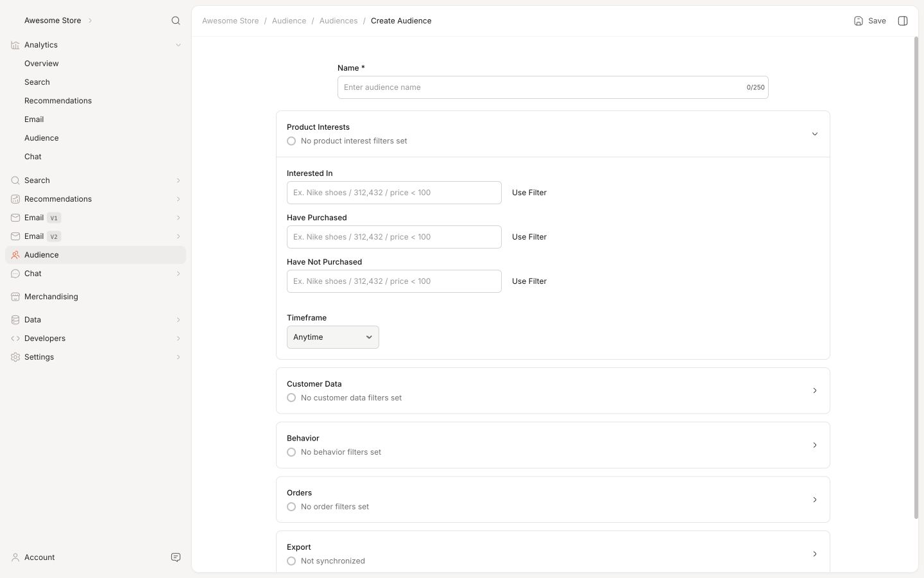
Task: Click the Email V2 envelope icon
Action: click(15, 236)
